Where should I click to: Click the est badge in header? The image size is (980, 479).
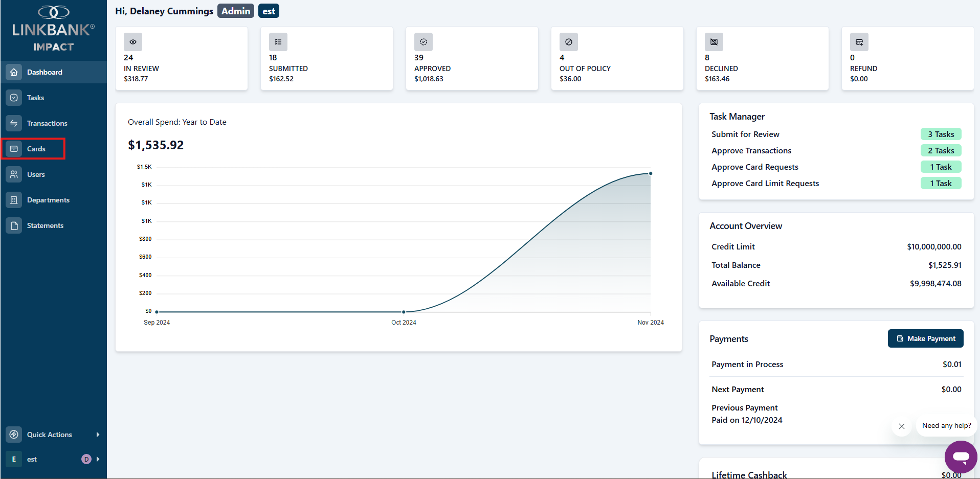point(269,11)
